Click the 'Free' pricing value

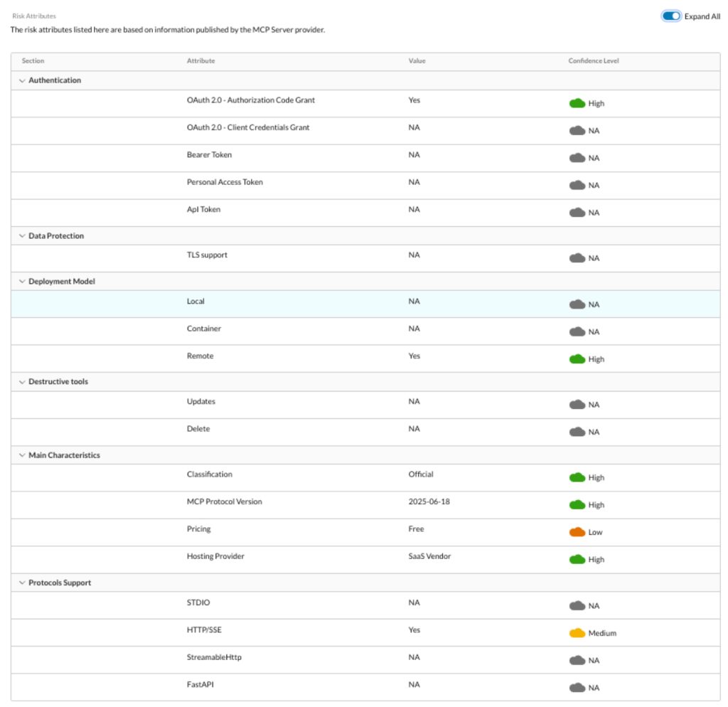(x=416, y=530)
